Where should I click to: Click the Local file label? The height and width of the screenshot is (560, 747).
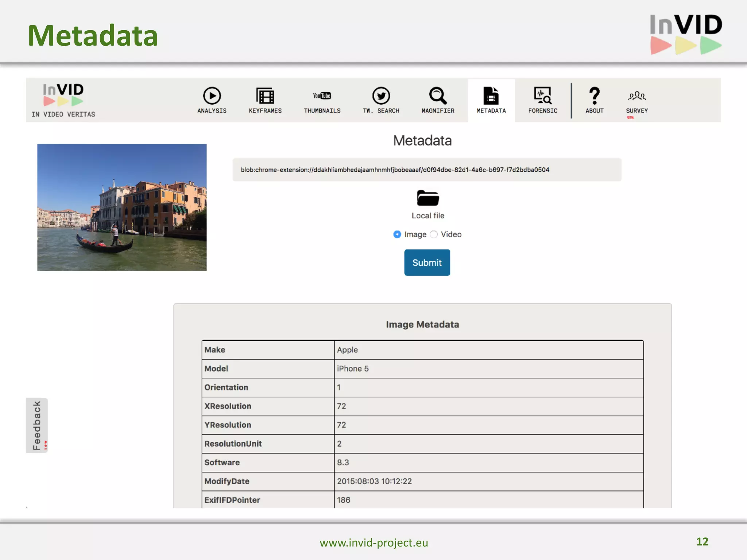(428, 216)
